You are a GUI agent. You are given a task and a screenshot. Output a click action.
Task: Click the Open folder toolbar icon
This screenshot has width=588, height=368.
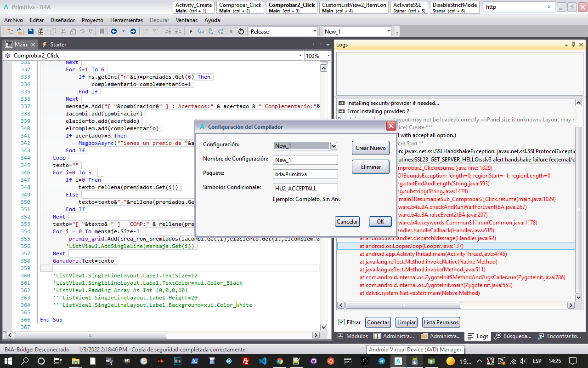coord(21,31)
